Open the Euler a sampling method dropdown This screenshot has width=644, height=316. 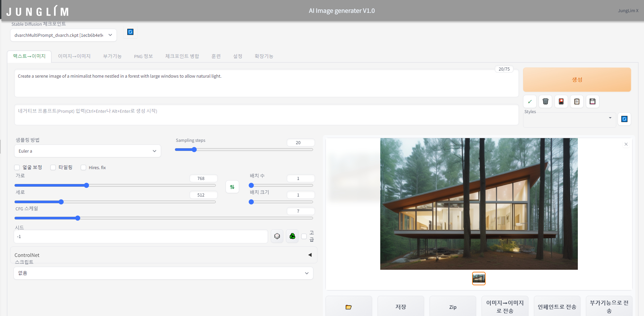[87, 151]
